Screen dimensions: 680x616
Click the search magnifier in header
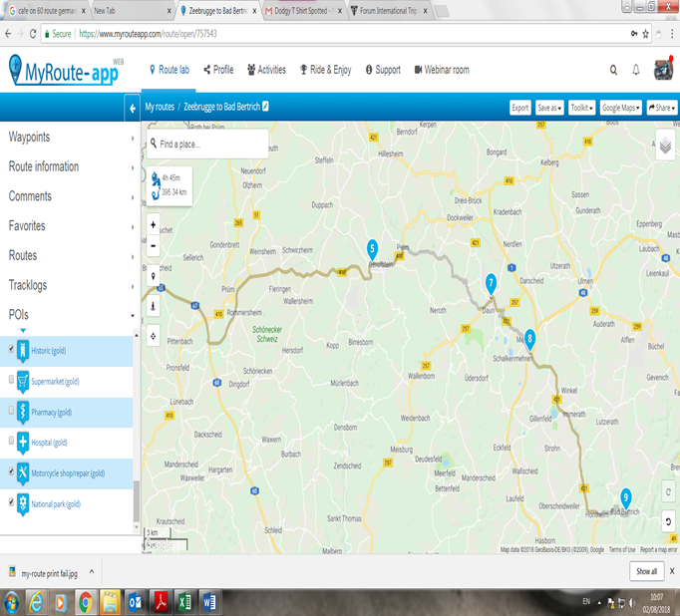(x=613, y=70)
